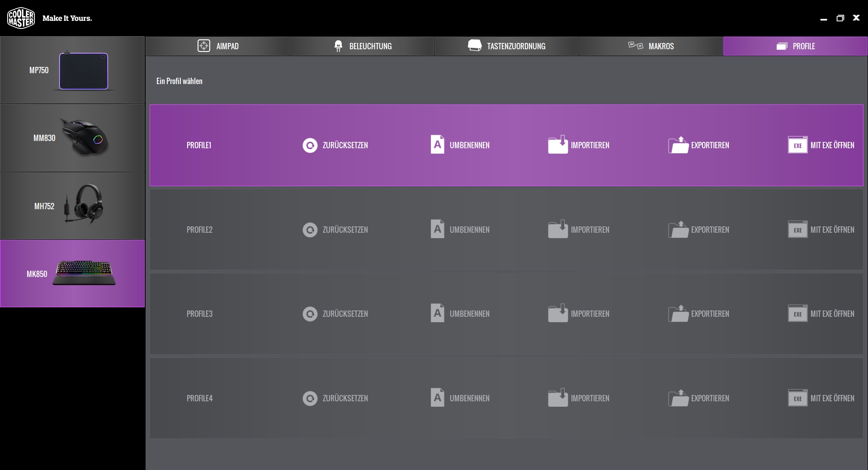Screen dimensions: 868x470
Task: Click the Zurücksetzen reset icon for PROFILE1
Action: click(310, 146)
